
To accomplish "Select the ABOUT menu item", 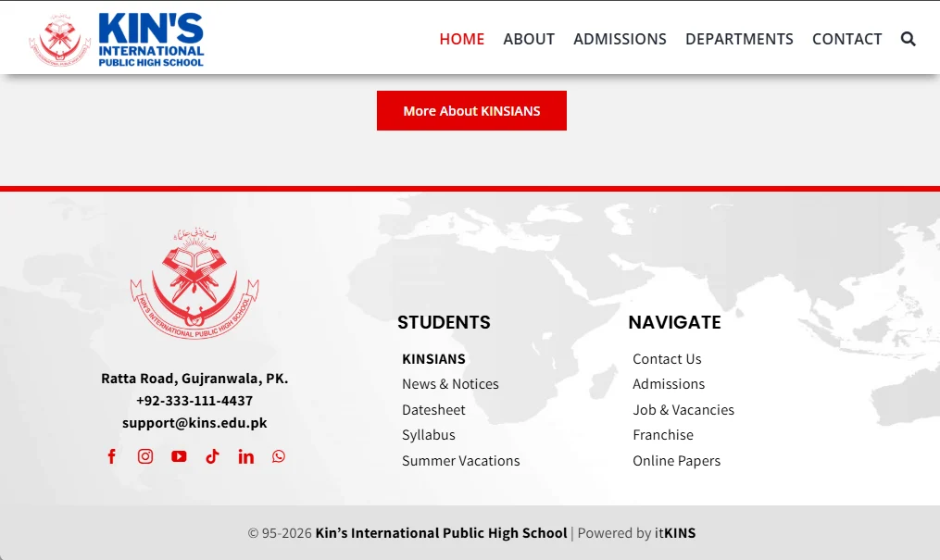I will (529, 39).
